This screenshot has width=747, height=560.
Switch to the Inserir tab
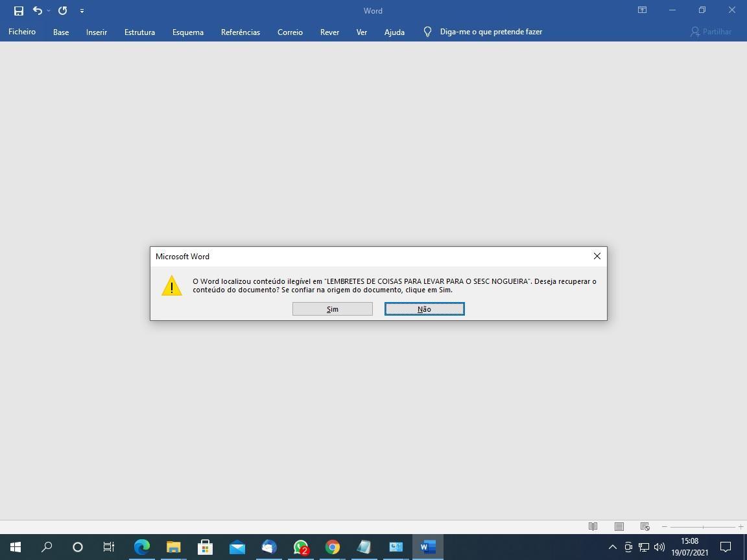coord(97,32)
